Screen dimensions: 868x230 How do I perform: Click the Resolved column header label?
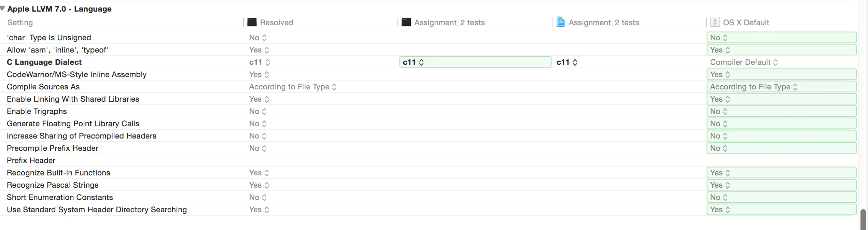point(277,23)
